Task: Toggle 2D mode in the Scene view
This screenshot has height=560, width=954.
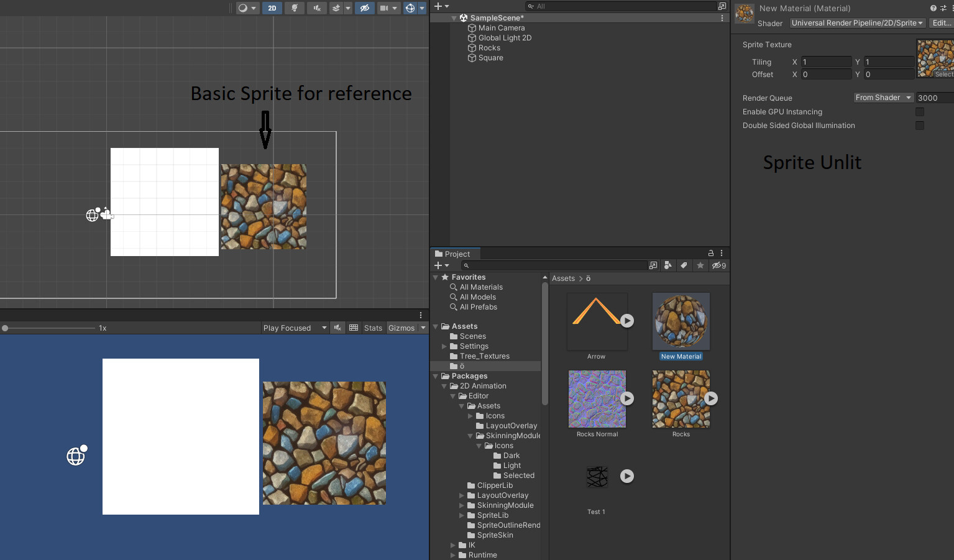Action: coord(273,8)
